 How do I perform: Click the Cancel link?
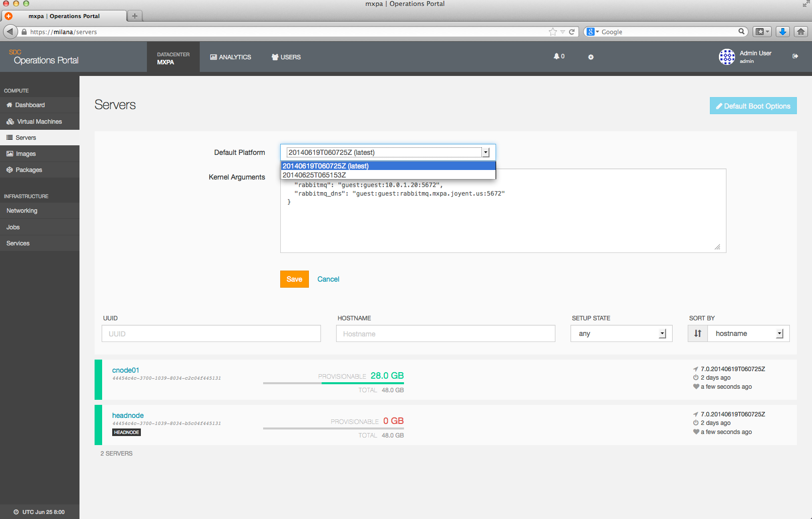click(328, 279)
